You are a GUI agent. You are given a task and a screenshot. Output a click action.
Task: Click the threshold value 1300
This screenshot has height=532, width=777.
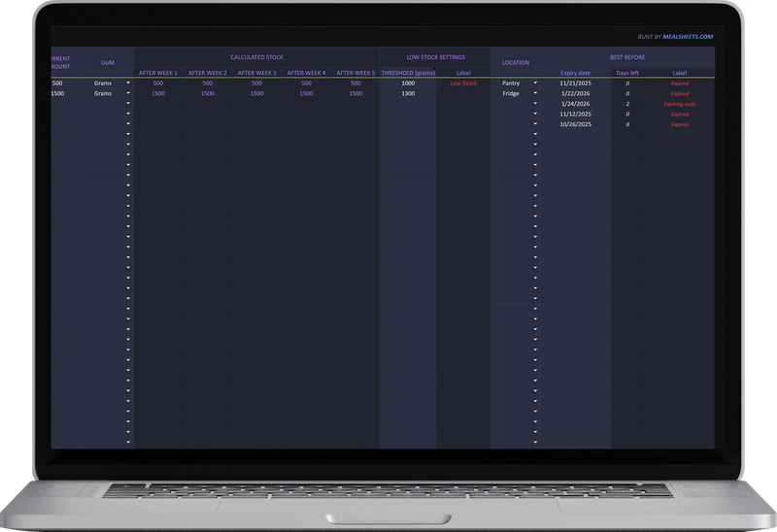408,93
